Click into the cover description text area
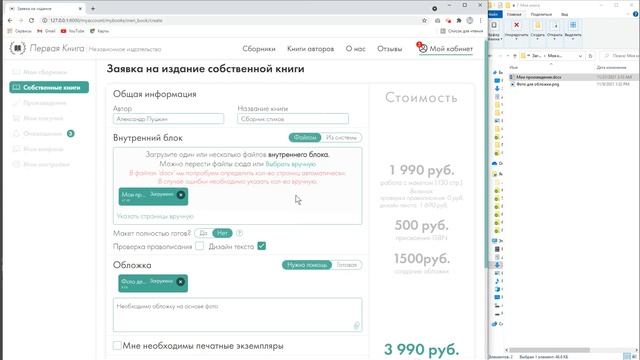The width and height of the screenshot is (640, 360). [x=237, y=315]
